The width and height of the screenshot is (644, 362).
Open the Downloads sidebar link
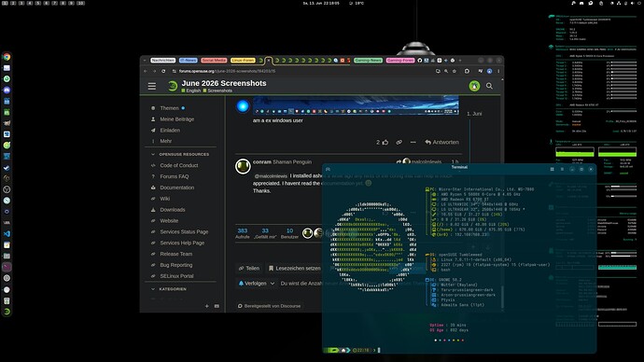pos(173,210)
